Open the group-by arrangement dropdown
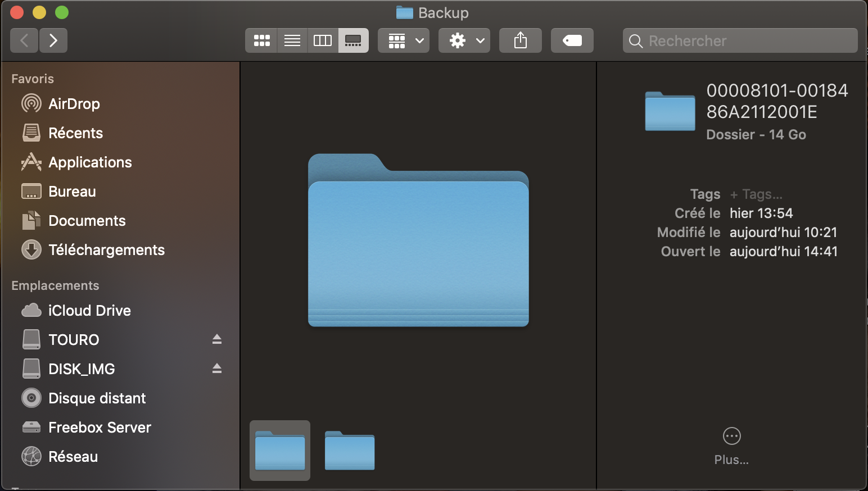Image resolution: width=868 pixels, height=491 pixels. pyautogui.click(x=404, y=40)
